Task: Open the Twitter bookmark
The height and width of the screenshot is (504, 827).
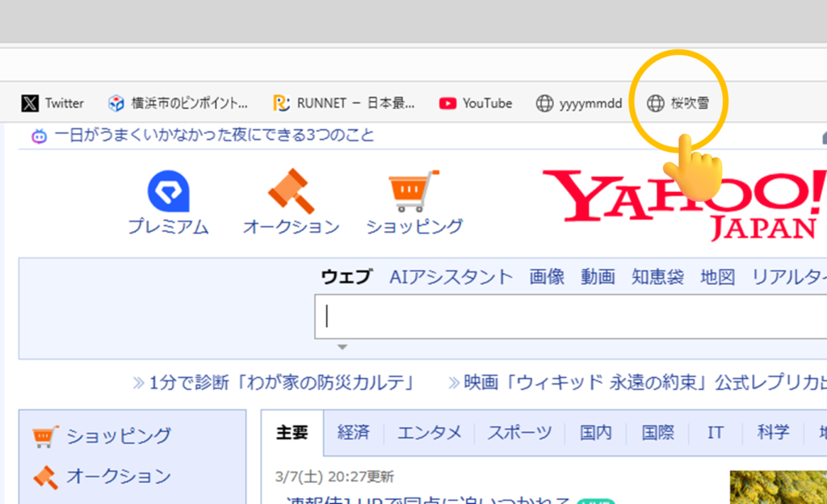Action: (53, 103)
